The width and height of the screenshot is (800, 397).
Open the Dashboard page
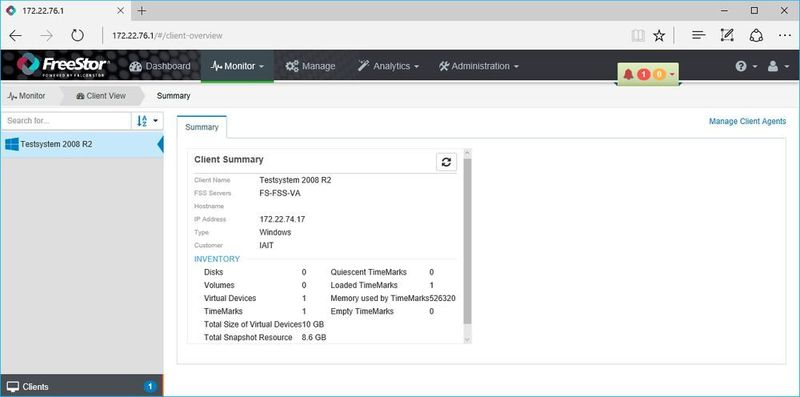(x=160, y=66)
